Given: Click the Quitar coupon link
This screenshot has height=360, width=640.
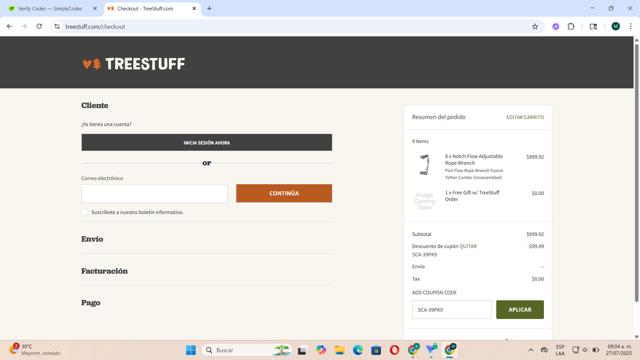Looking at the screenshot, I should tap(468, 246).
